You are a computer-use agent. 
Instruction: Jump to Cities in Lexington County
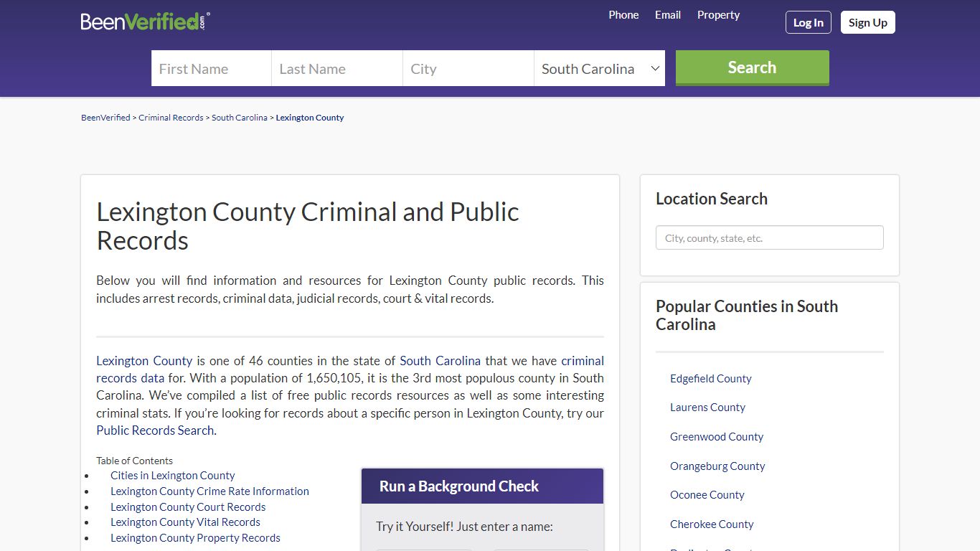coord(173,476)
